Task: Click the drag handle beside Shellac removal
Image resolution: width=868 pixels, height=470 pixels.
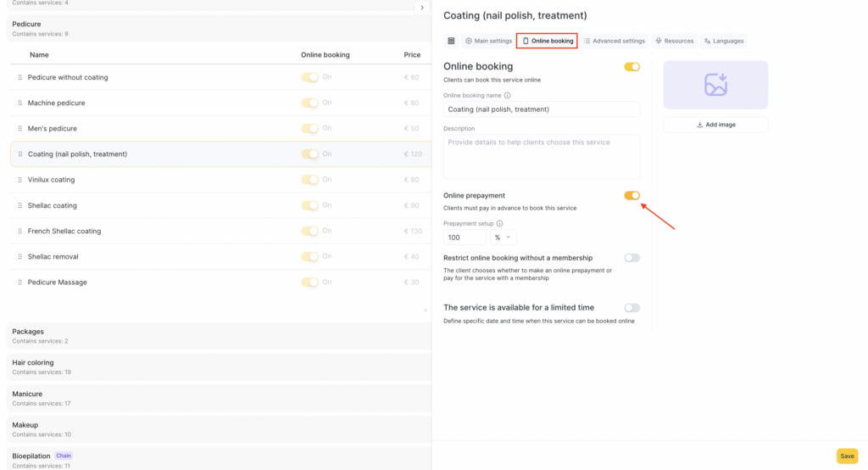Action: (20, 257)
